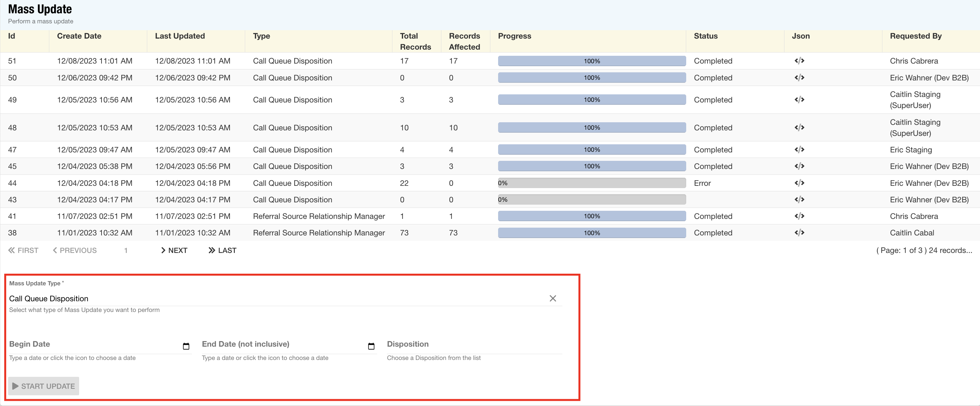This screenshot has height=406, width=980.
Task: Click progress bar of record 44
Action: (x=592, y=183)
